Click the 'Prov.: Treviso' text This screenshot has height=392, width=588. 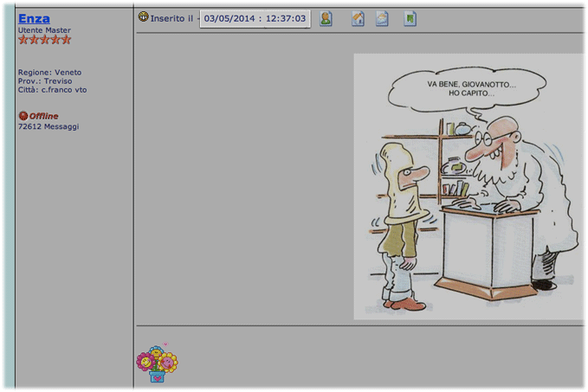pyautogui.click(x=45, y=81)
